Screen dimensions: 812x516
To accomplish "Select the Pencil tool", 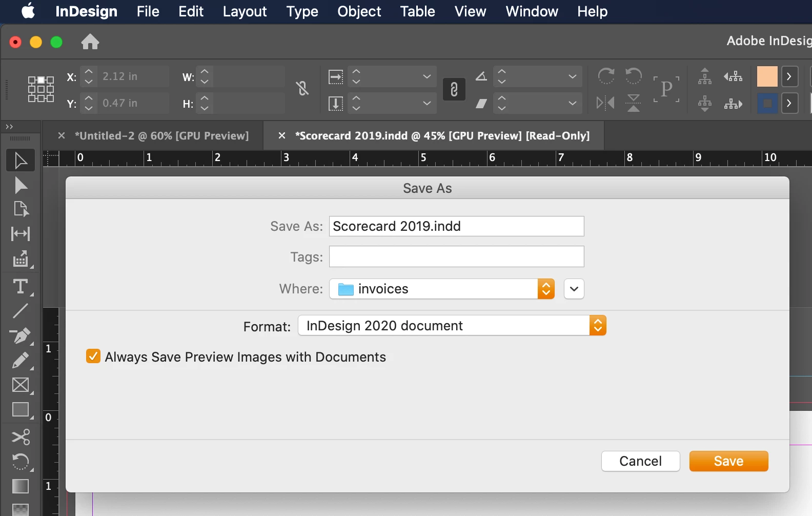I will 21,361.
